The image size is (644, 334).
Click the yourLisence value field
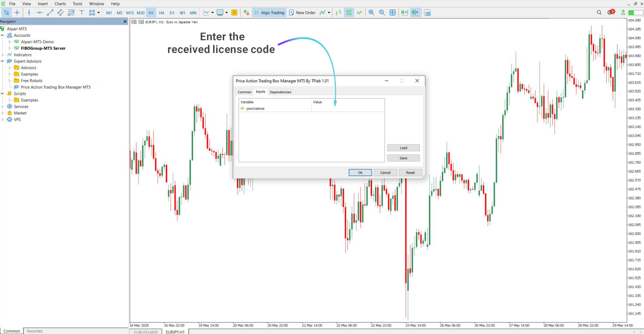click(348, 108)
